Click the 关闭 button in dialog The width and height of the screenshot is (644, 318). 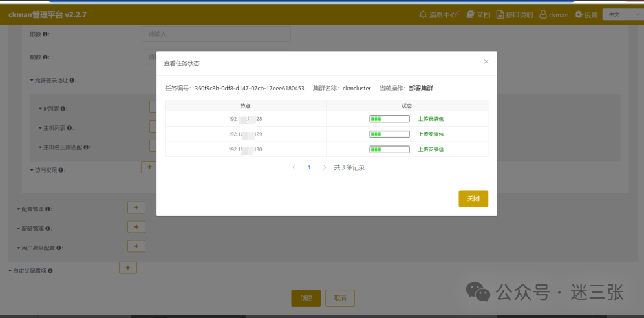473,198
